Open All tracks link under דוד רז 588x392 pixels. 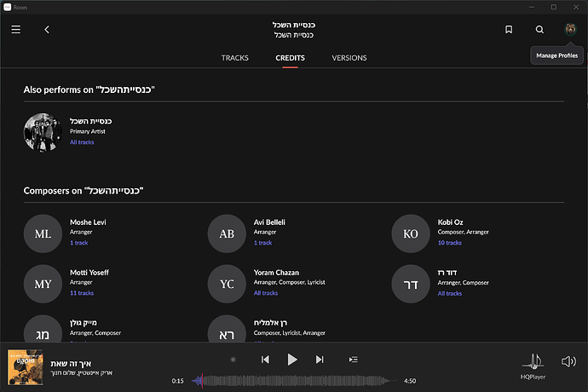(x=450, y=293)
